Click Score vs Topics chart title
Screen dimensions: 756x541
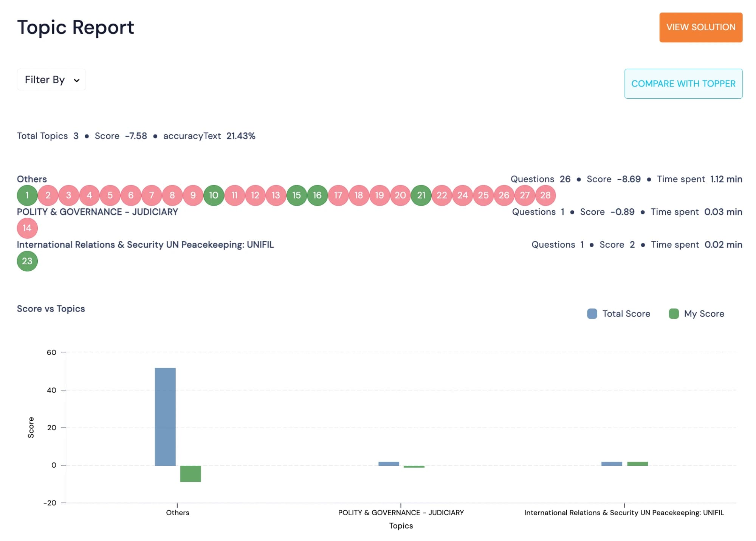tap(51, 308)
